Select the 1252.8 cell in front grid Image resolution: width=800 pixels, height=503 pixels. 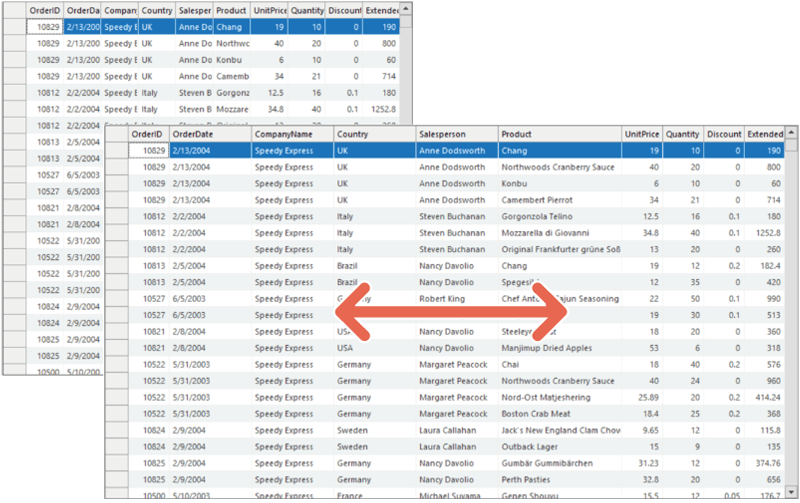point(765,233)
